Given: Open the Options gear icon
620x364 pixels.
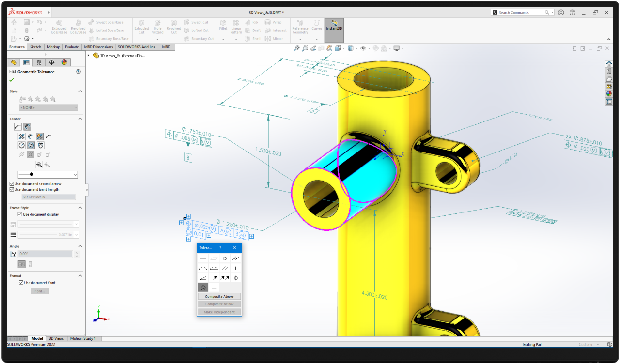Looking at the screenshot, I should pos(26,39).
